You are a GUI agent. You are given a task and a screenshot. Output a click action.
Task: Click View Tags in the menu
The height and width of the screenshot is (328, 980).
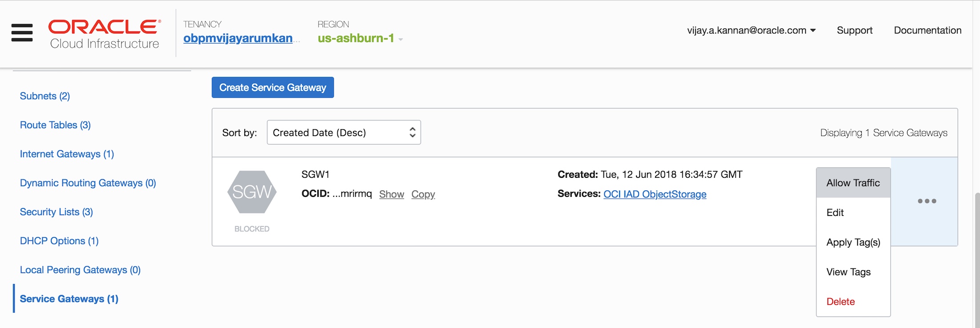[x=848, y=272]
